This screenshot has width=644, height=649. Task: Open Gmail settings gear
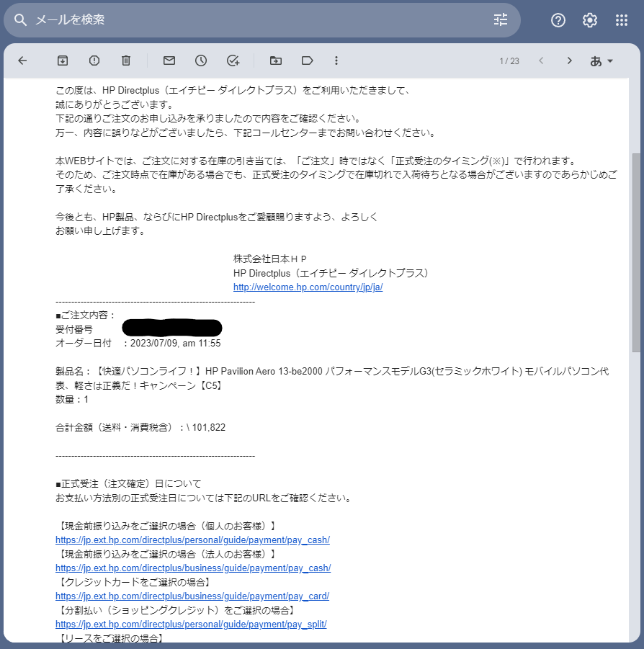pos(590,20)
